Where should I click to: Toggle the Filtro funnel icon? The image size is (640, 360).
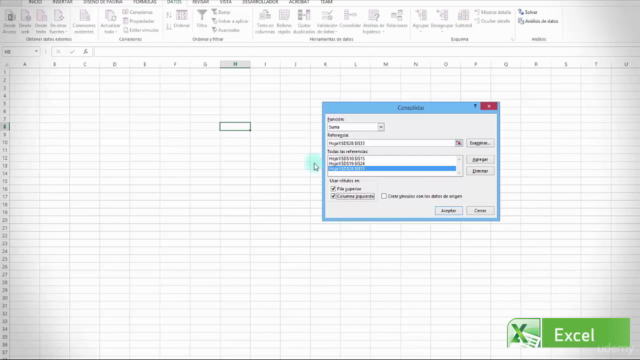pos(202,19)
